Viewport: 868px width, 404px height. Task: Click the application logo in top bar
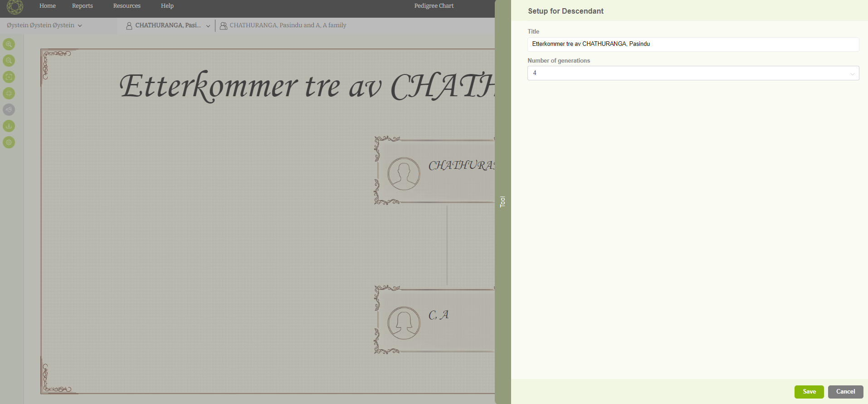15,6
